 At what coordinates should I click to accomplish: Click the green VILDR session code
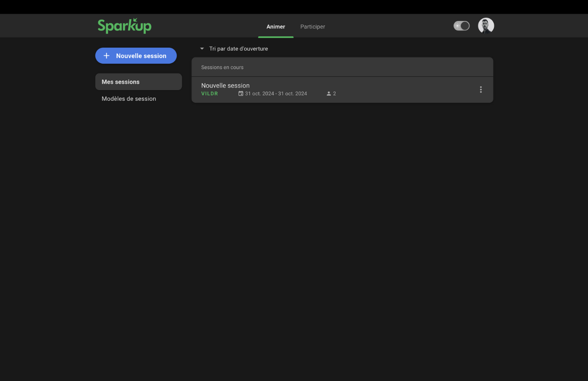point(209,93)
